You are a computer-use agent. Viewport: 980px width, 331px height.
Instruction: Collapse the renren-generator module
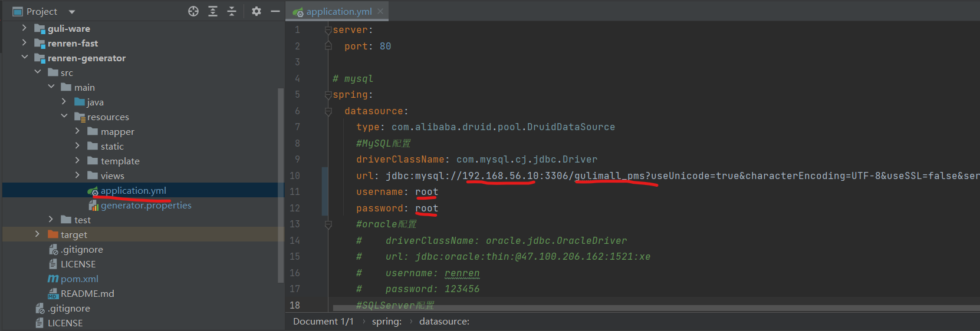24,57
